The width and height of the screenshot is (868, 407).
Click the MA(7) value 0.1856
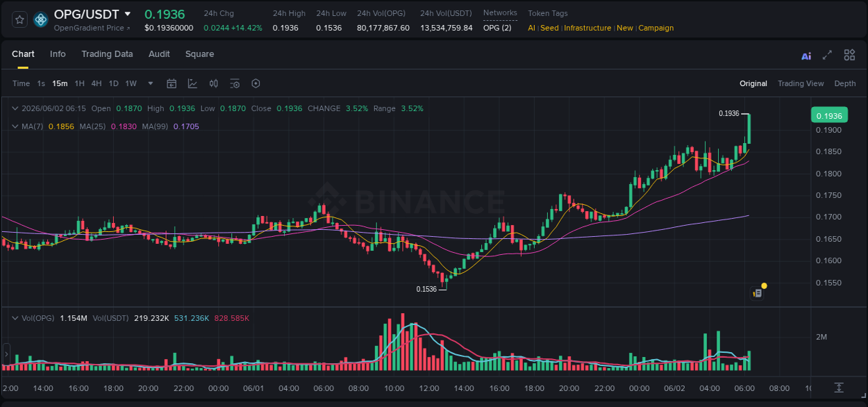60,126
